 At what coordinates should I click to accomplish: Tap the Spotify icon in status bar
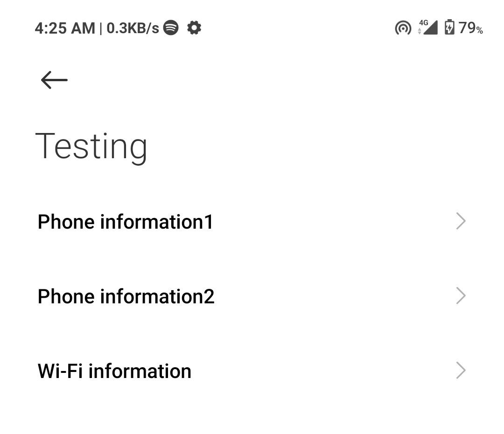[x=171, y=28]
